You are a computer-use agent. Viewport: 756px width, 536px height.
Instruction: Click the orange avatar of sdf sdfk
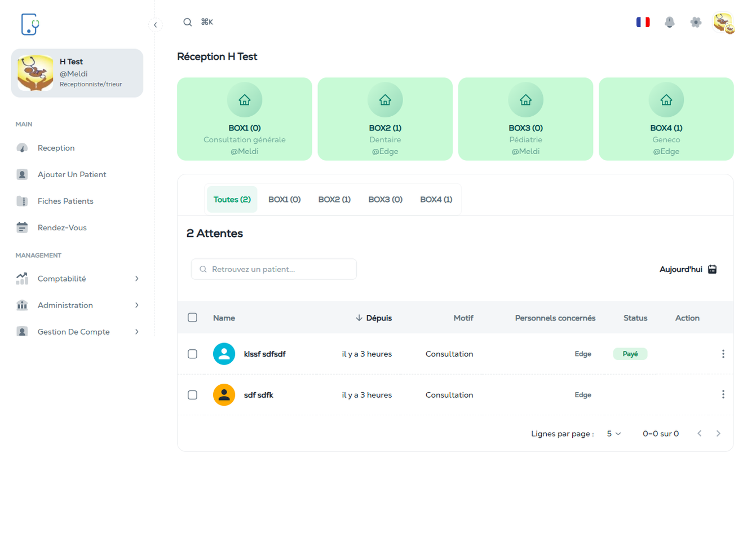coord(224,395)
